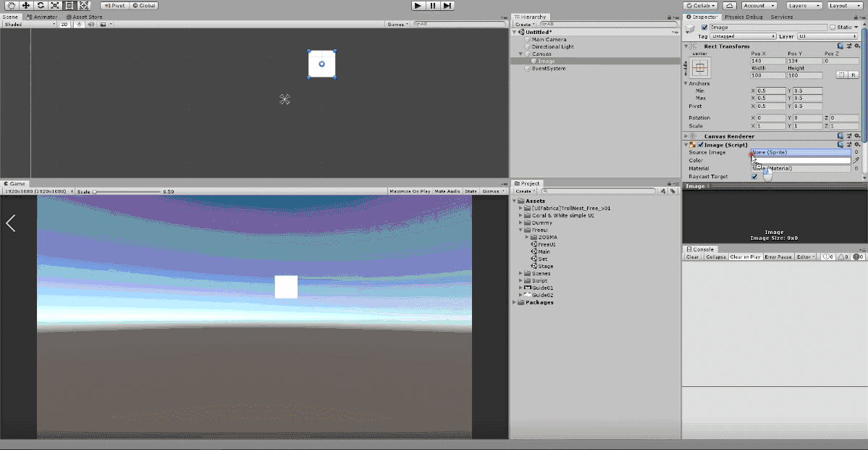
Task: Switch to the Animator tab
Action: (x=41, y=17)
